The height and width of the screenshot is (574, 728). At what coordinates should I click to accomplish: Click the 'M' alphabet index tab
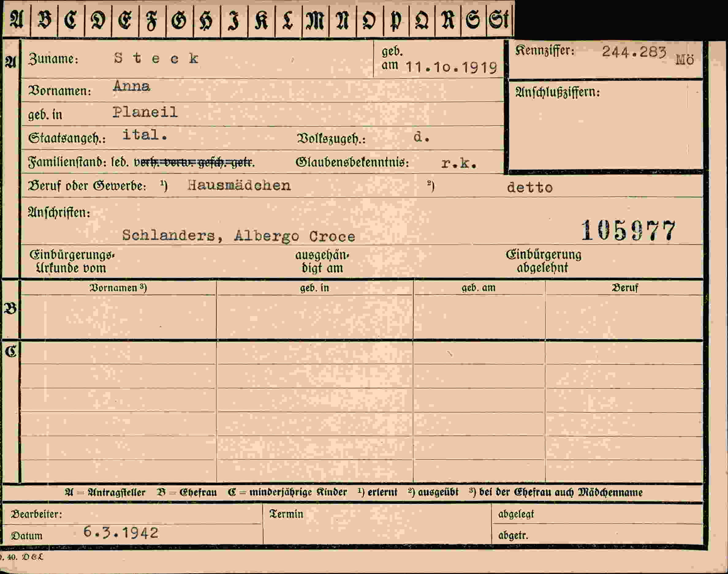tap(315, 20)
